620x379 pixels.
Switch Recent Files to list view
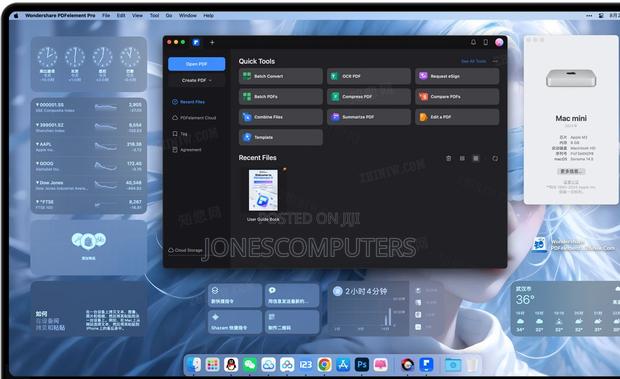(x=462, y=158)
